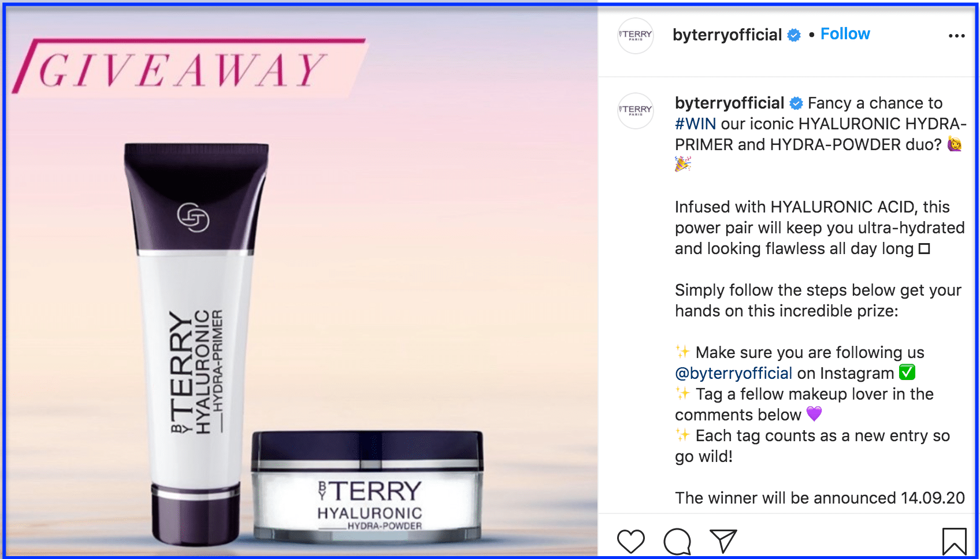The width and height of the screenshot is (980, 559).
Task: Open @byterryofficial mention link
Action: (733, 374)
